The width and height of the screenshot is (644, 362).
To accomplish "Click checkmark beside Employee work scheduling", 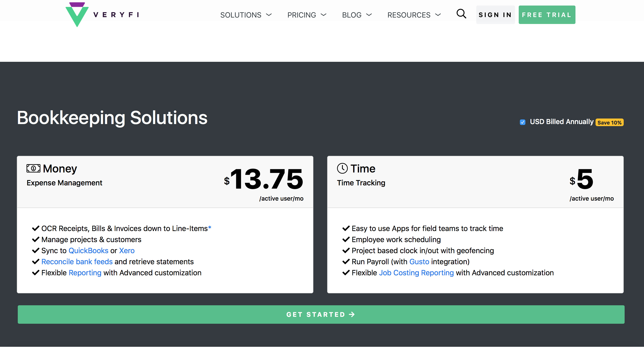I will [346, 239].
